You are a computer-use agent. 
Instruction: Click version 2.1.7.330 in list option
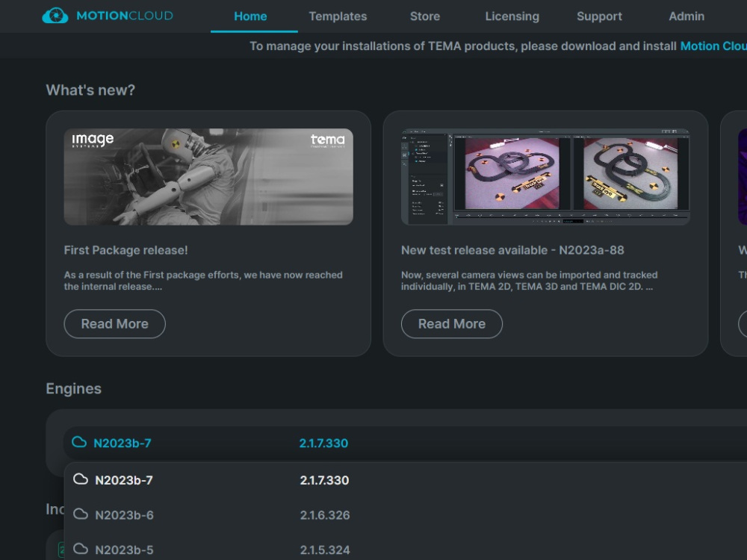click(x=324, y=480)
